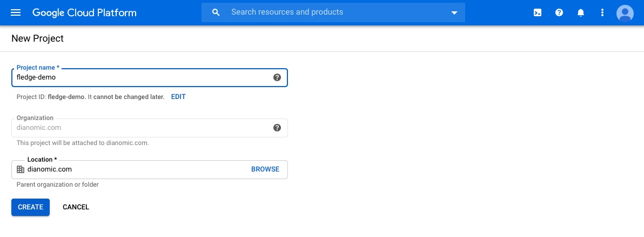Focus the Search resources and products field
The height and width of the screenshot is (237, 644).
point(335,12)
